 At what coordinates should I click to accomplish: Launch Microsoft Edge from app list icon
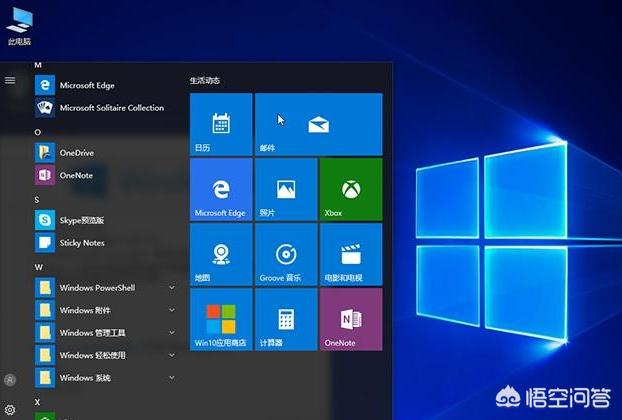[x=45, y=85]
